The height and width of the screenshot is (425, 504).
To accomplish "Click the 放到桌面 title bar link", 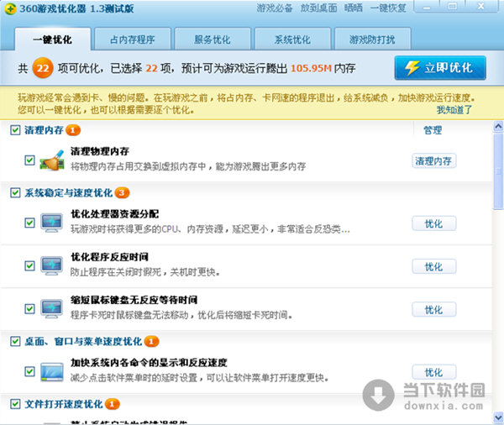I will (318, 8).
